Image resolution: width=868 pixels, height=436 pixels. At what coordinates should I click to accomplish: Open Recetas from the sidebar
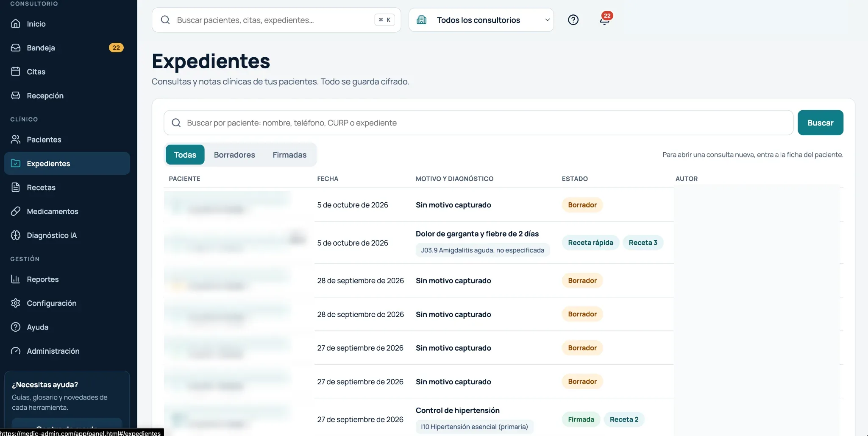67,187
